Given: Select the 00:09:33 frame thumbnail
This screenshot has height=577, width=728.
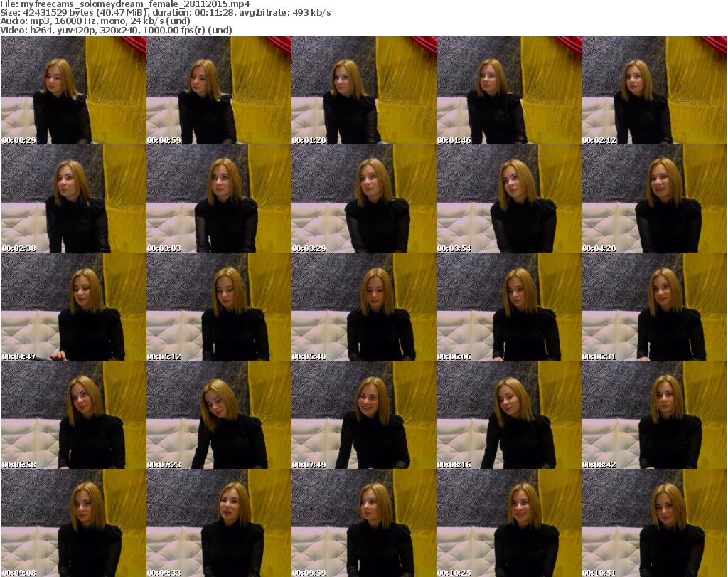Looking at the screenshot, I should [x=219, y=523].
